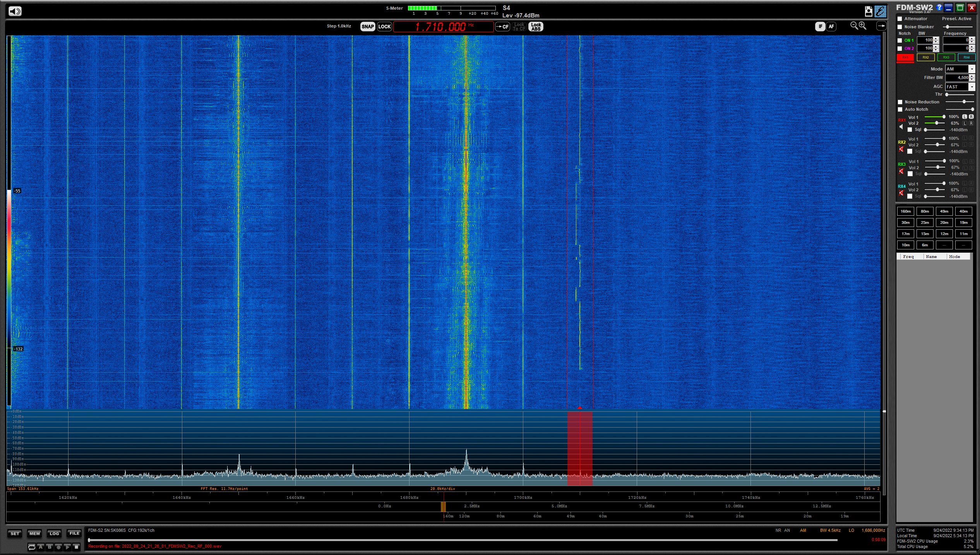Set loop point B
Viewport: 980px width, 555px height.
pyautogui.click(x=50, y=547)
